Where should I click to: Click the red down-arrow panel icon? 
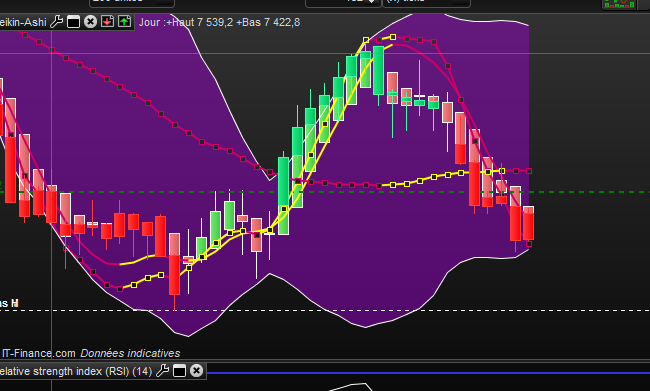pyautogui.click(x=107, y=22)
